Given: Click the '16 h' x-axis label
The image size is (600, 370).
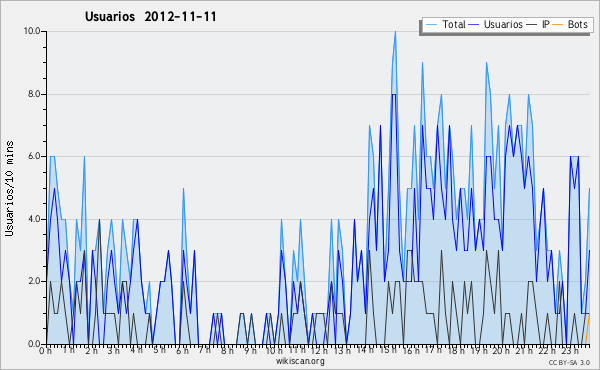Looking at the screenshot, I should tap(411, 351).
